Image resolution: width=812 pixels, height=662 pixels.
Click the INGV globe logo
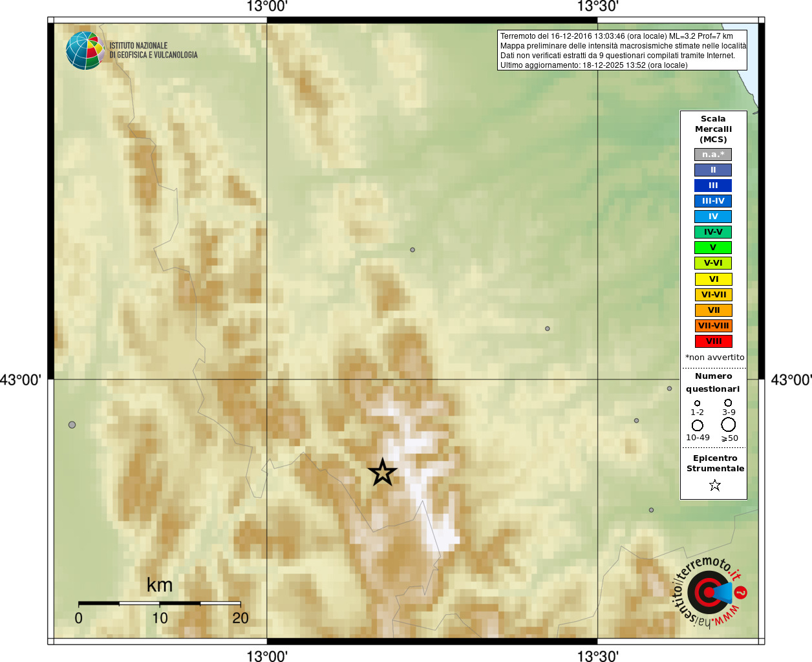(x=85, y=50)
